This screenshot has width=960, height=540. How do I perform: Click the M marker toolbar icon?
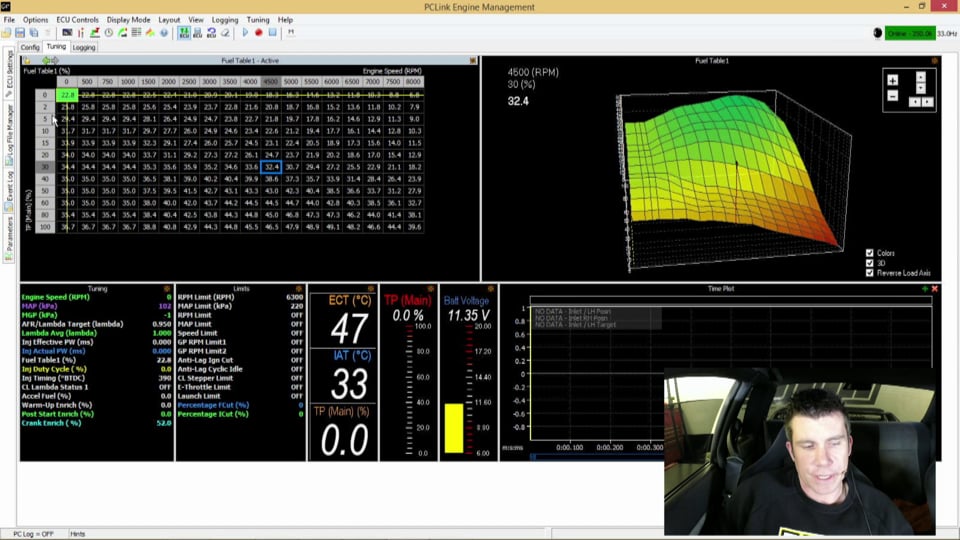coord(291,32)
